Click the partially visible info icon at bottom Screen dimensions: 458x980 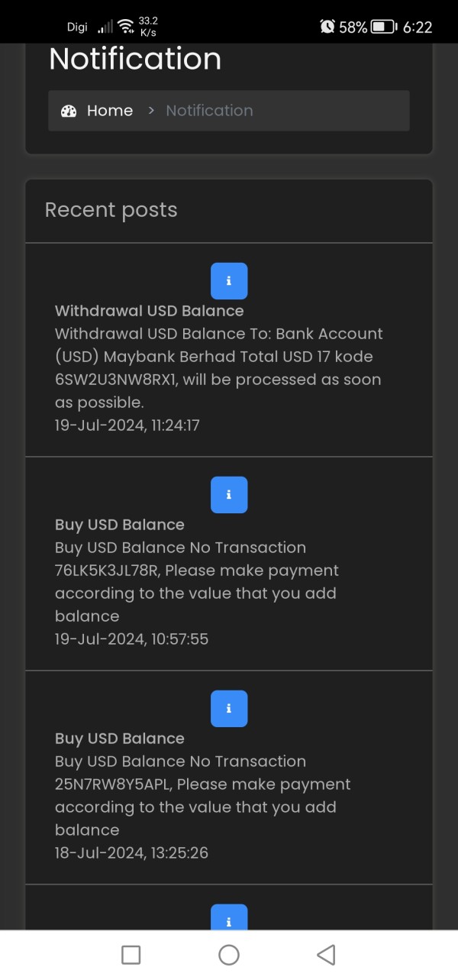coord(229,917)
